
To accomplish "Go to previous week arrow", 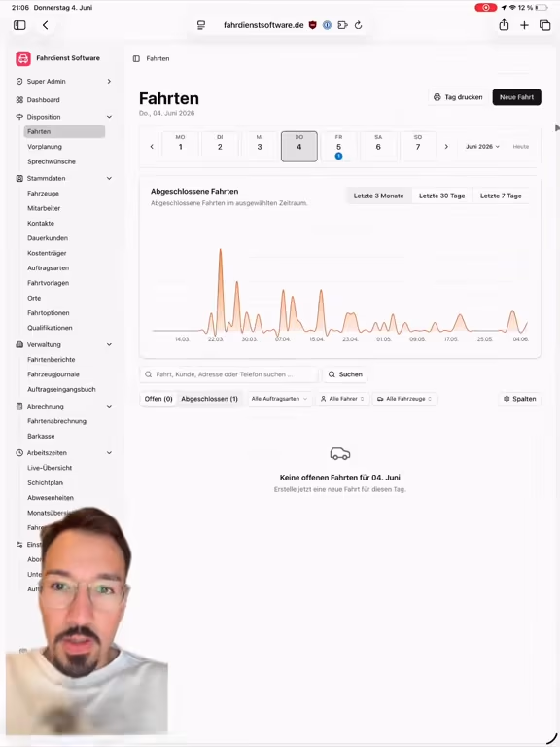I will point(152,147).
